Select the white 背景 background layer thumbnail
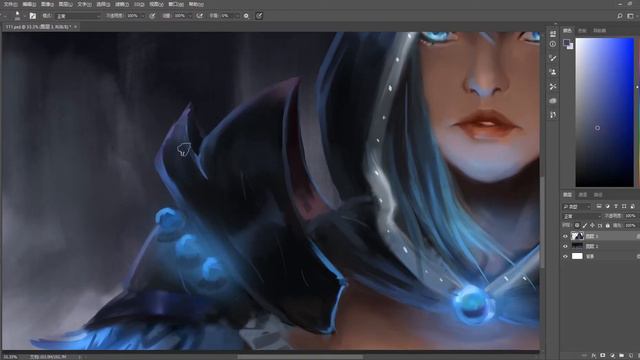The width and height of the screenshot is (640, 360). coord(577,256)
